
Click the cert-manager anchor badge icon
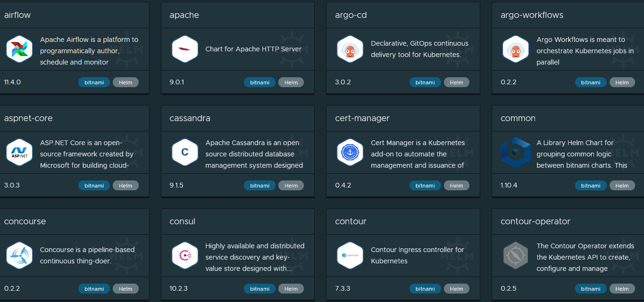[351, 152]
